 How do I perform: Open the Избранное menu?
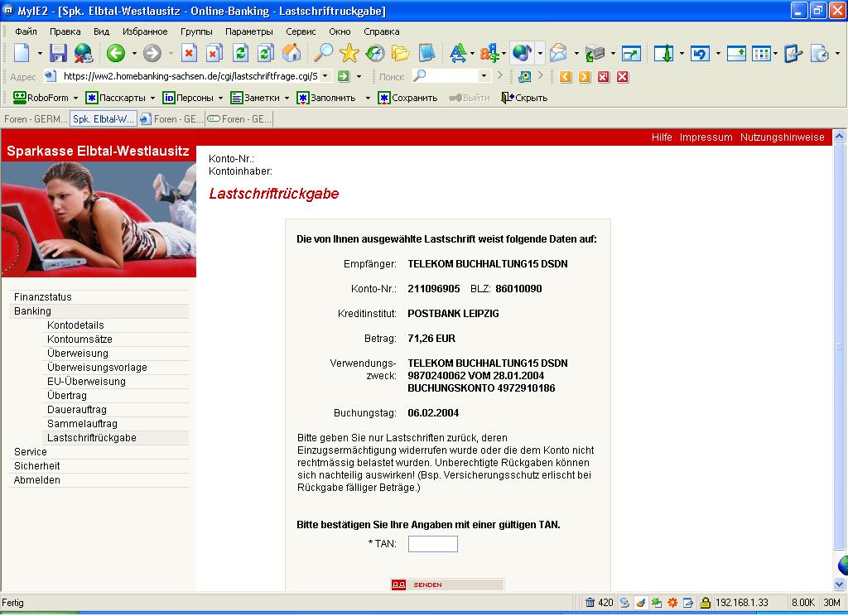[145, 31]
